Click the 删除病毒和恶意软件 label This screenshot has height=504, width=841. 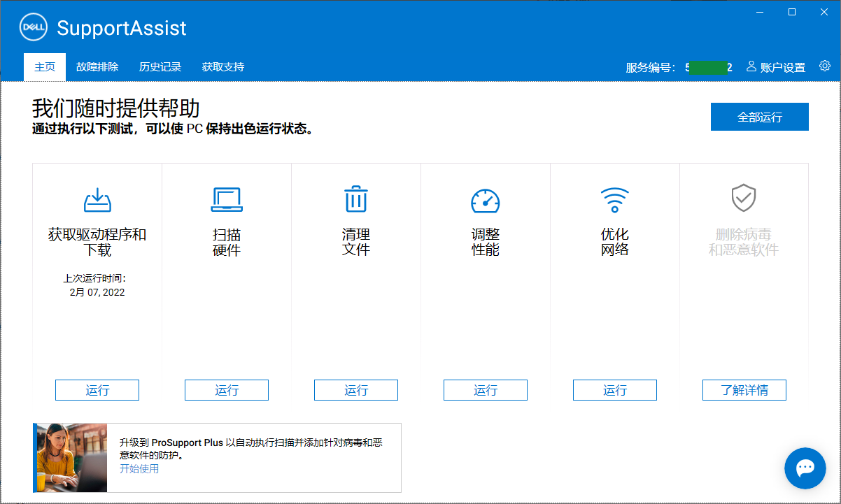coord(744,242)
